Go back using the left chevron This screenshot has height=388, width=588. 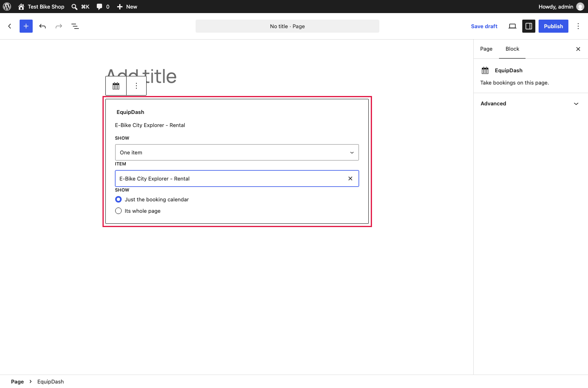pyautogui.click(x=10, y=26)
